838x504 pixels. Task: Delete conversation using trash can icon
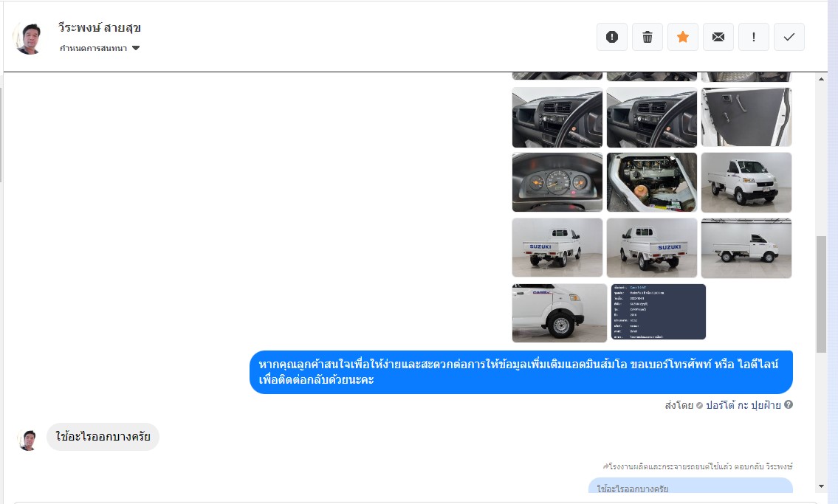[x=648, y=37]
